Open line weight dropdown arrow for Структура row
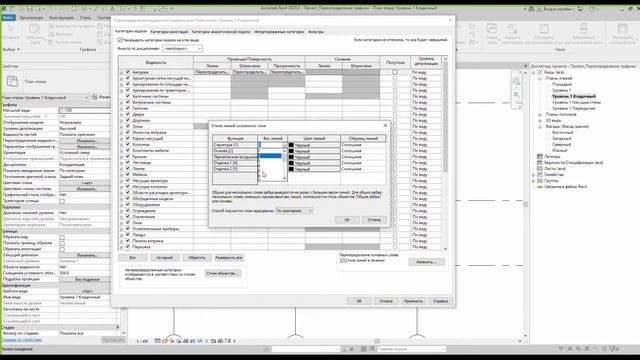The height and width of the screenshot is (360, 640). (284, 145)
